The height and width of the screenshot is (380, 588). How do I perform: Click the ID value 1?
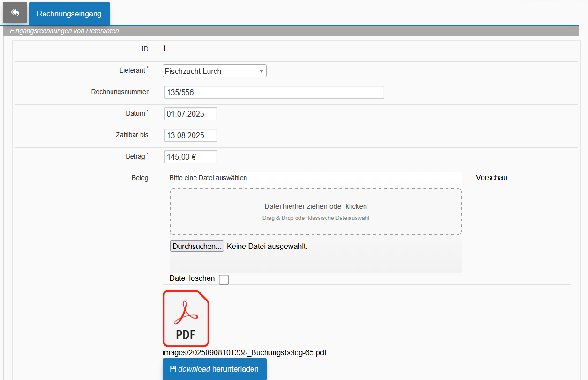tap(164, 48)
